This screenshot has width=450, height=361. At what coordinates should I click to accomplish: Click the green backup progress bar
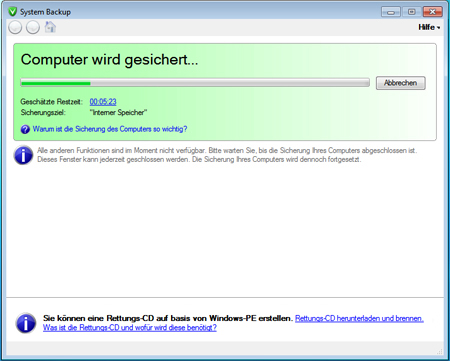tap(195, 83)
